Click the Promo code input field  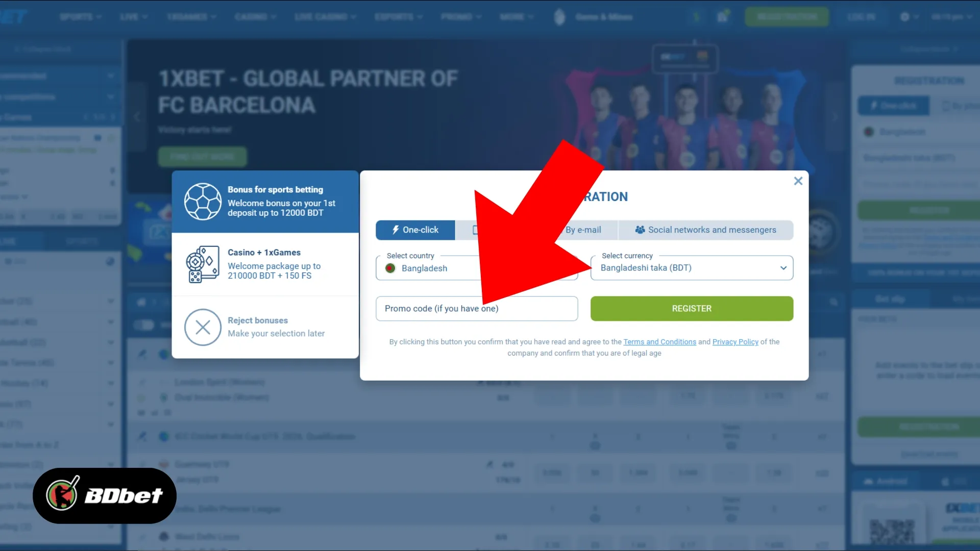click(x=477, y=309)
